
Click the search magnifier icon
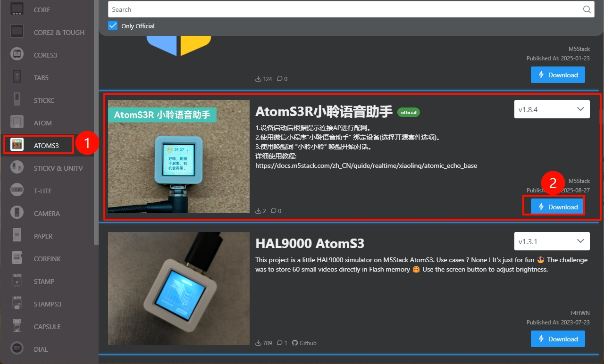coord(587,9)
